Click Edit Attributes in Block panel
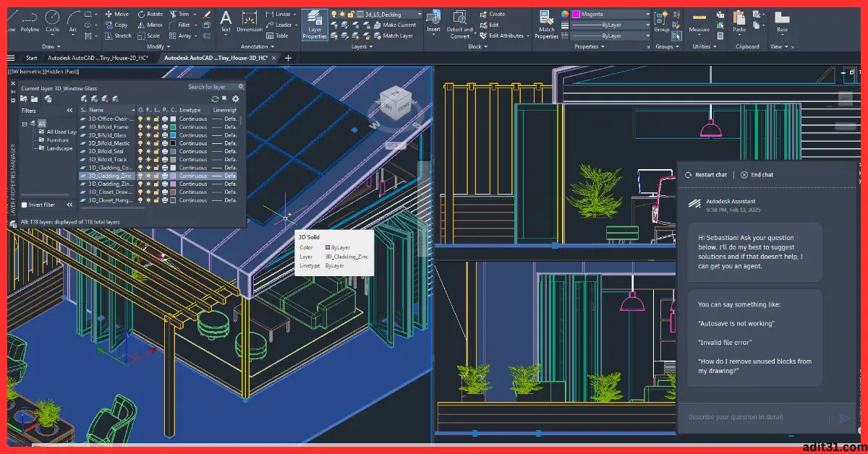The width and height of the screenshot is (868, 454). (501, 35)
